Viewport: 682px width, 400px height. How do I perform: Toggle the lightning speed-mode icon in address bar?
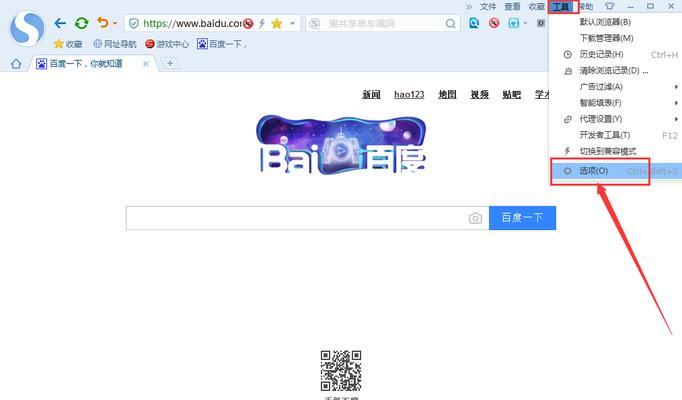tap(262, 23)
